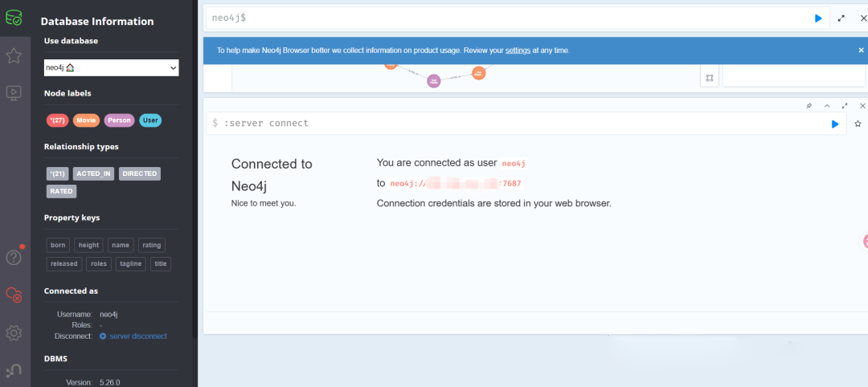Select the DIRECTED relationship type
The width and height of the screenshot is (868, 387).
tap(140, 173)
